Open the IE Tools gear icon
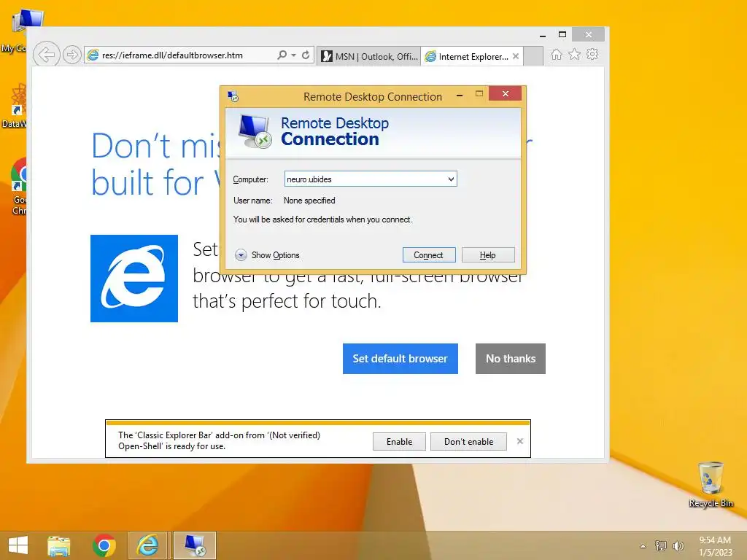Image resolution: width=747 pixels, height=560 pixels. pos(592,54)
